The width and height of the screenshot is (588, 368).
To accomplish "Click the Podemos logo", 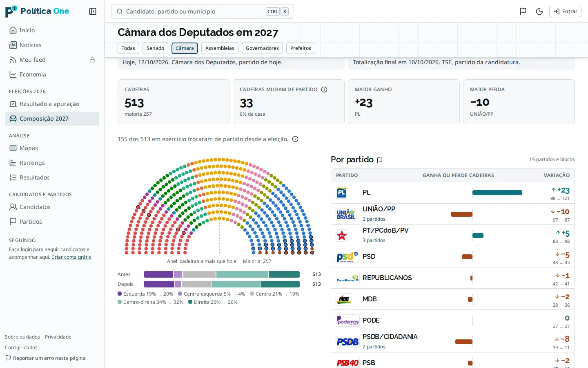I will pos(347,321).
